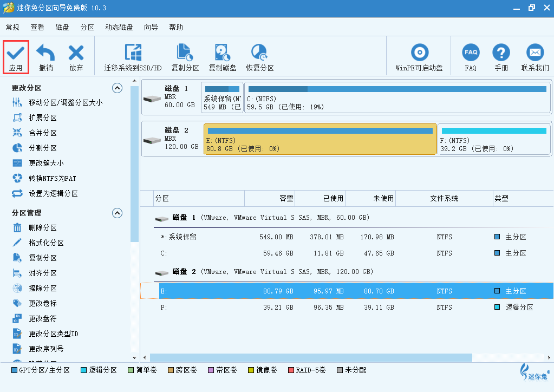Select 转换NTFS为FAT in the sidebar
The width and height of the screenshot is (554, 392).
[x=44, y=178]
